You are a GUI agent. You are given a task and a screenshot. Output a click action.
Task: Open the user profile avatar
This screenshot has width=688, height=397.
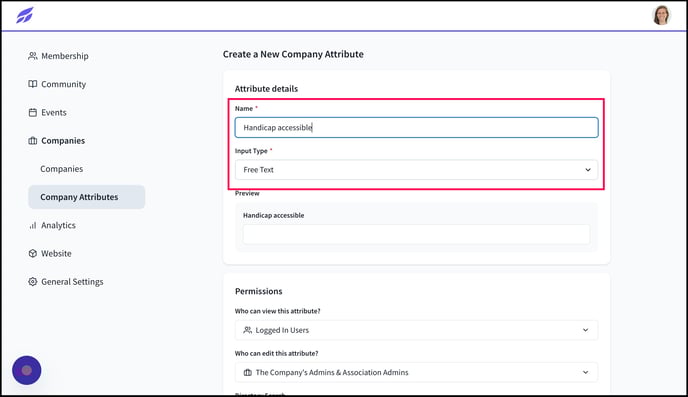pos(661,15)
